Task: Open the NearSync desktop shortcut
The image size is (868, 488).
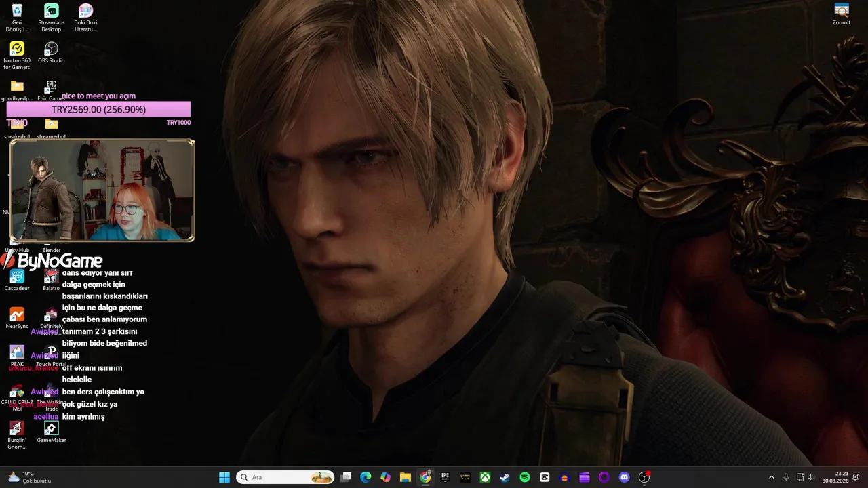Action: click(x=17, y=318)
